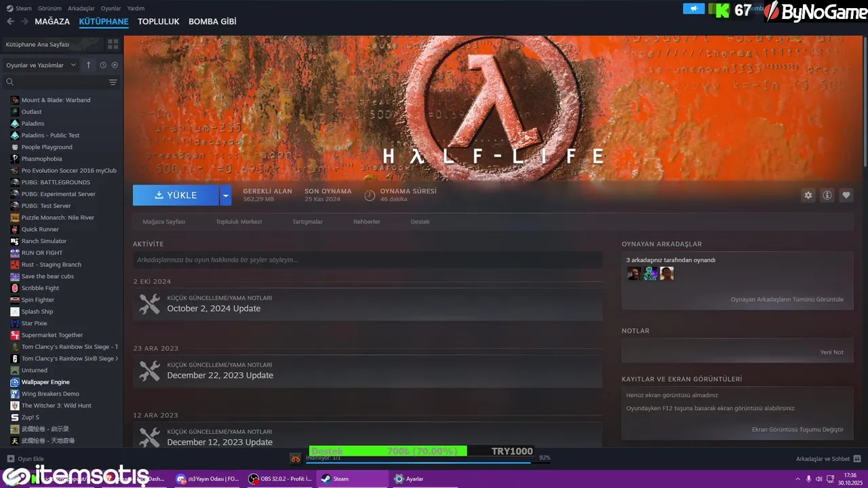Click the download progress bar
The width and height of the screenshot is (868, 488).
point(418,462)
